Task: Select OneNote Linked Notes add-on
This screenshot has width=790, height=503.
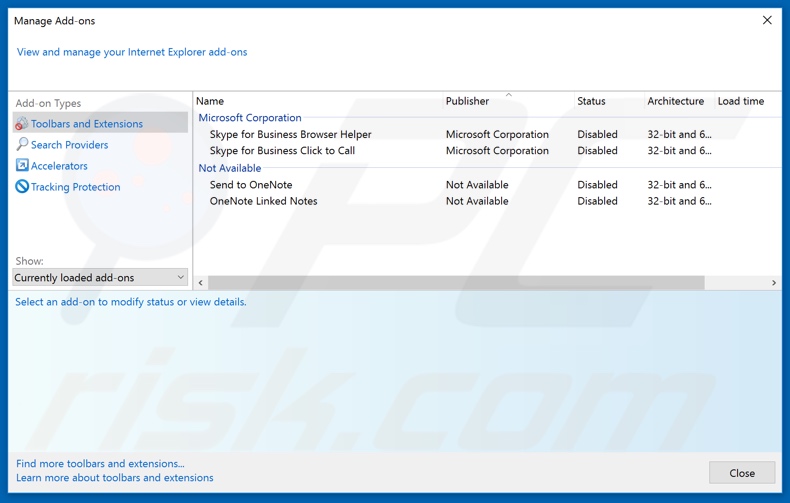Action: click(263, 201)
